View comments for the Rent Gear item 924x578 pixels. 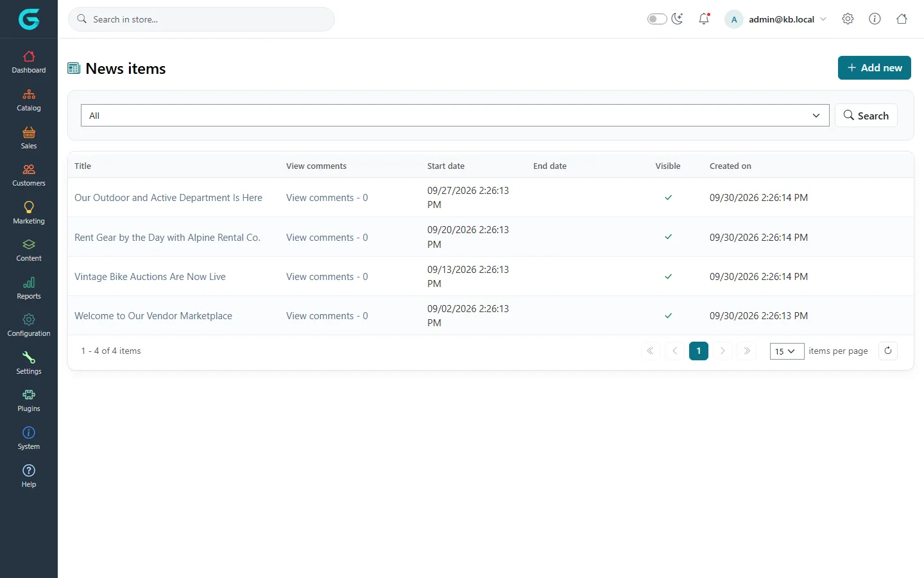click(327, 238)
